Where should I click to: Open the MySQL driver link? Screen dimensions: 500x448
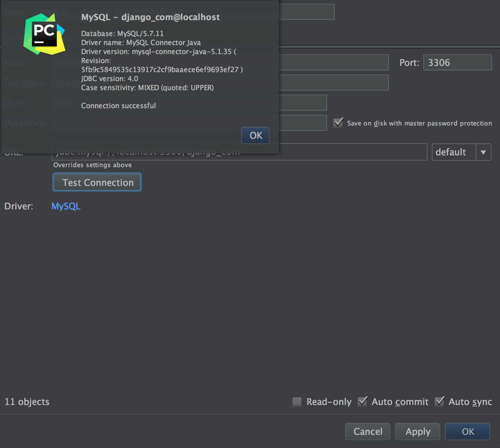pyautogui.click(x=66, y=206)
